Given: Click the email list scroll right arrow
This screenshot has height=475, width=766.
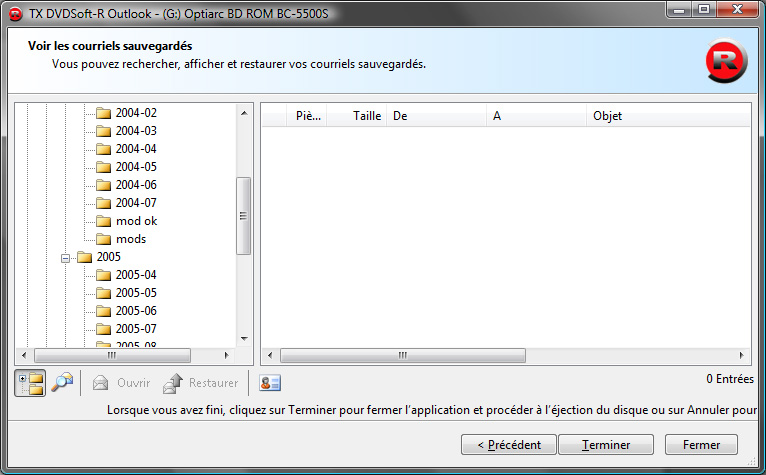Looking at the screenshot, I should (x=742, y=355).
